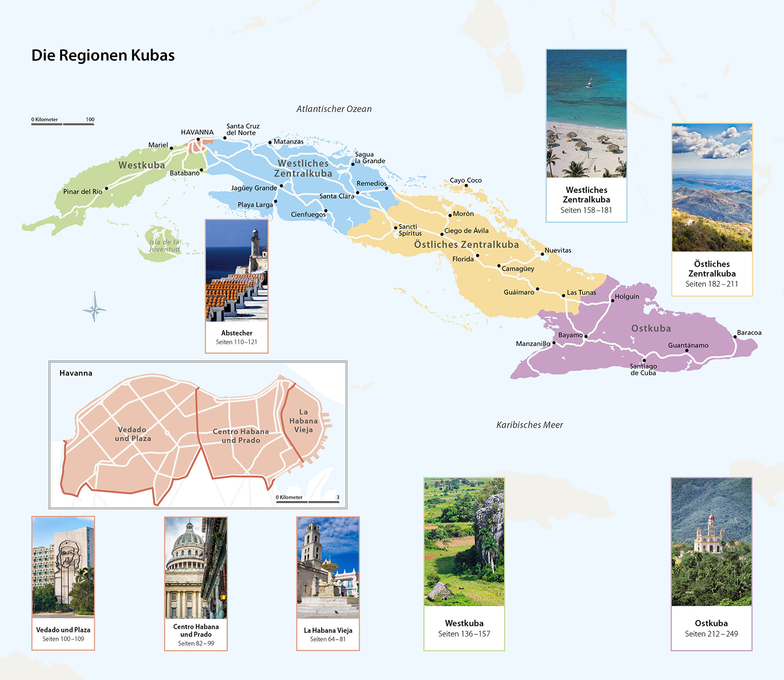
Task: Click the Havanna city marker dot
Action: [198, 139]
